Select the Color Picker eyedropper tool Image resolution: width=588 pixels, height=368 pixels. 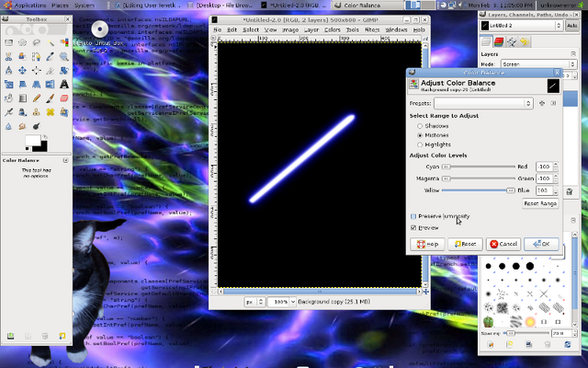[x=51, y=57]
